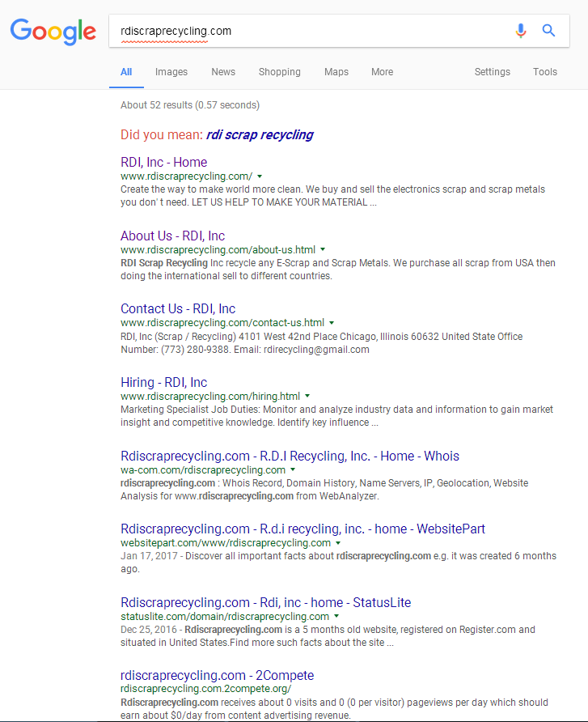The width and height of the screenshot is (588, 722).
Task: Click snippet starting 'RDI Scrap Recycling Inc recycle'
Action: coord(338,270)
